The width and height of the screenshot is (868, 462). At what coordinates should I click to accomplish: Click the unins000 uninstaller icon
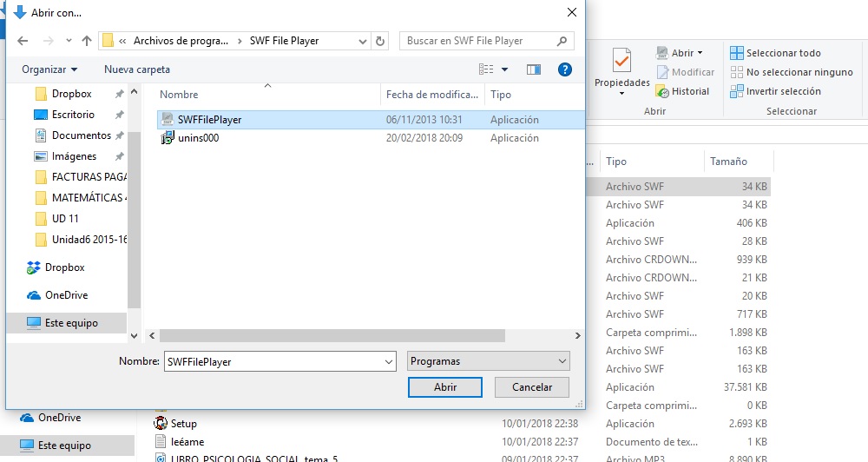[168, 138]
